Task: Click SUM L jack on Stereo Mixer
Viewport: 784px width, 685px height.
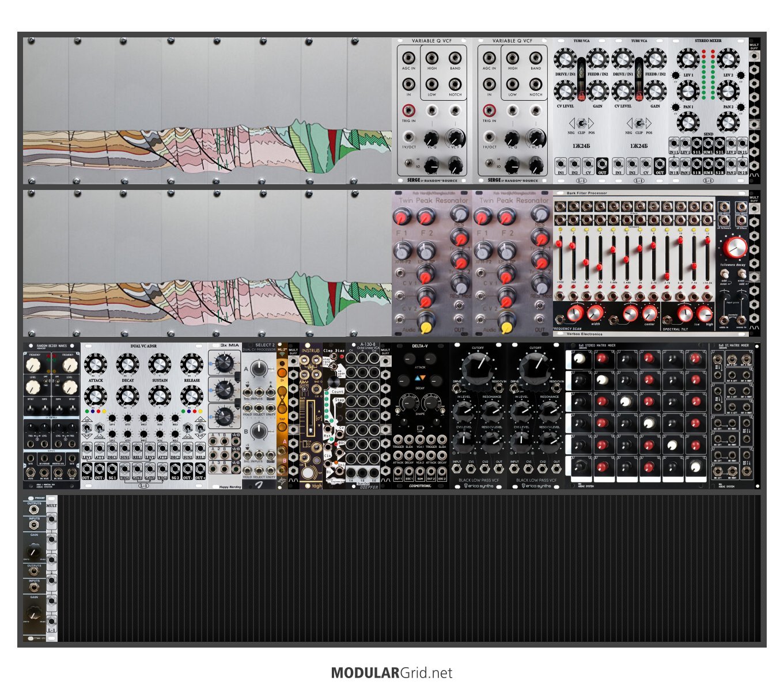Action: coord(708,144)
